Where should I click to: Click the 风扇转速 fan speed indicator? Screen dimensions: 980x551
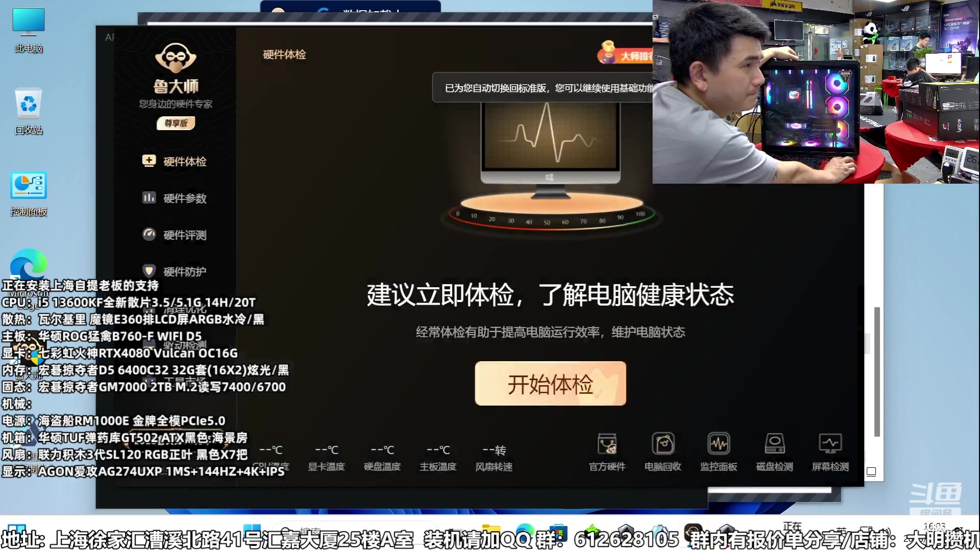coord(493,456)
